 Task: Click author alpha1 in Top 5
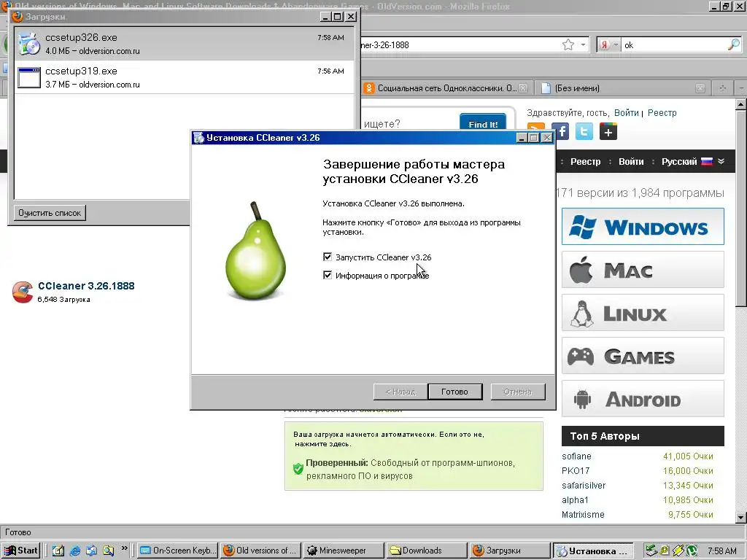575,500
